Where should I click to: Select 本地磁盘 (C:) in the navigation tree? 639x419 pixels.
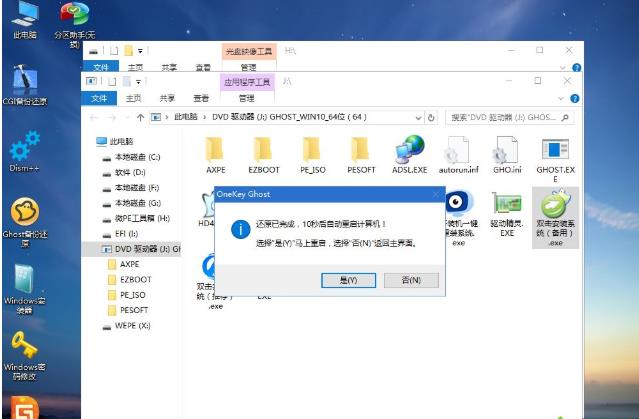click(x=131, y=157)
